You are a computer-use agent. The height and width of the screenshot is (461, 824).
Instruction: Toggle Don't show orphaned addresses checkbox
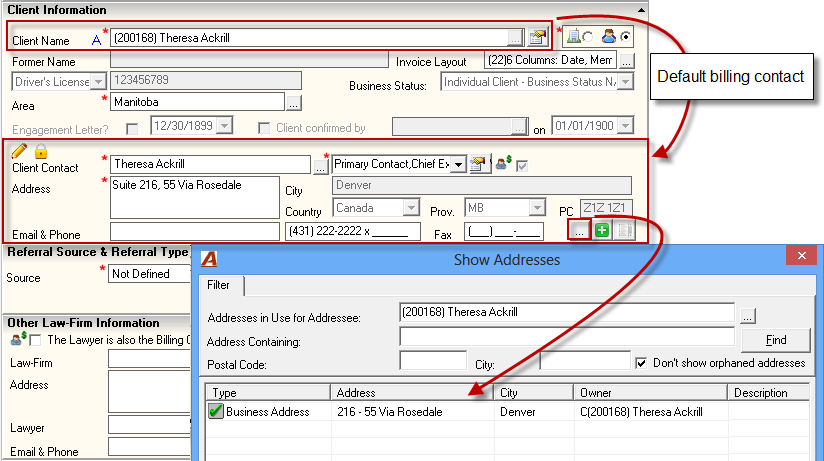pyautogui.click(x=641, y=363)
